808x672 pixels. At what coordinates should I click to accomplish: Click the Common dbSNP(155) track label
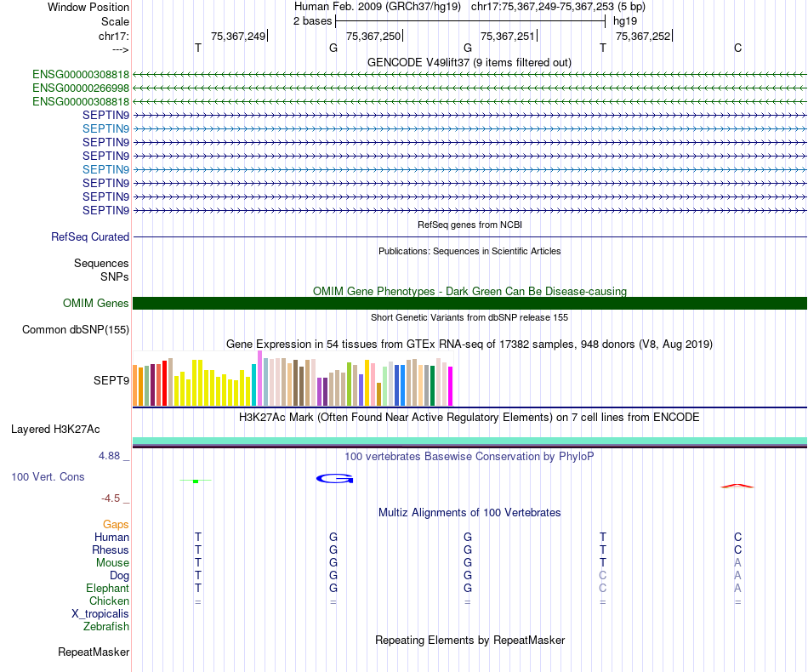(75, 329)
